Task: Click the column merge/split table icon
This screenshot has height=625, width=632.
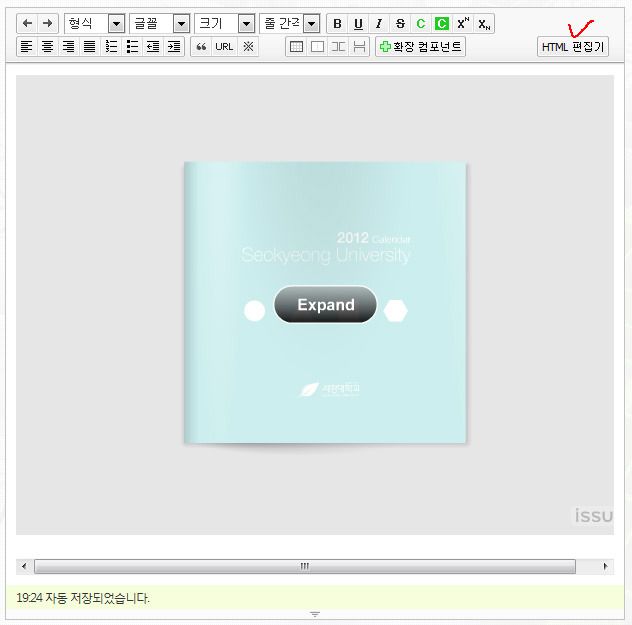Action: (x=338, y=47)
